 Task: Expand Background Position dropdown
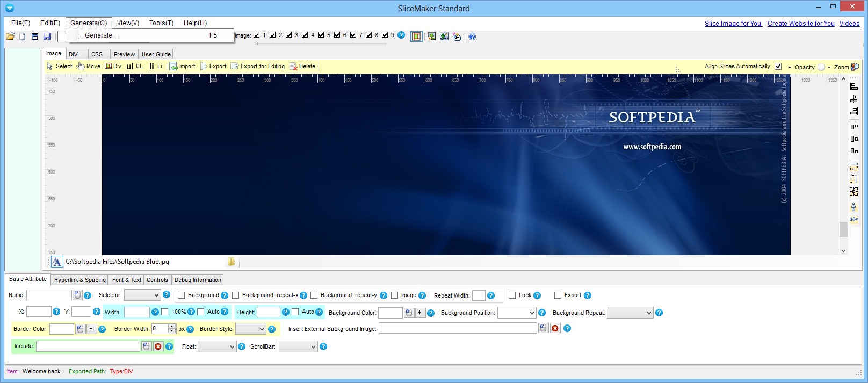coord(517,313)
